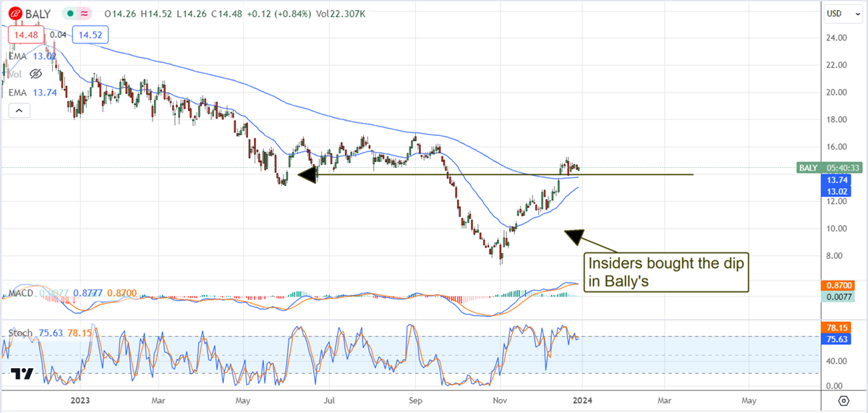
Task: Collapse the indicator legend with chevron button
Action: 19,111
